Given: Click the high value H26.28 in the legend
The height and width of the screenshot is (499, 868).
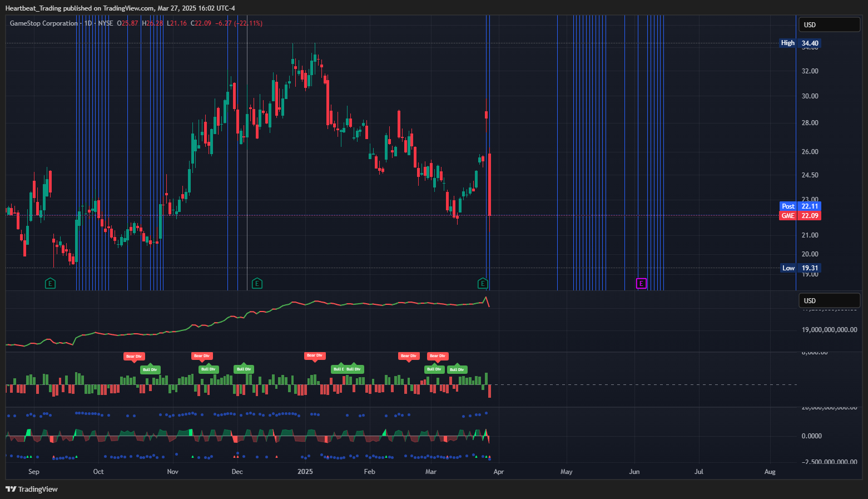Looking at the screenshot, I should click(x=152, y=23).
